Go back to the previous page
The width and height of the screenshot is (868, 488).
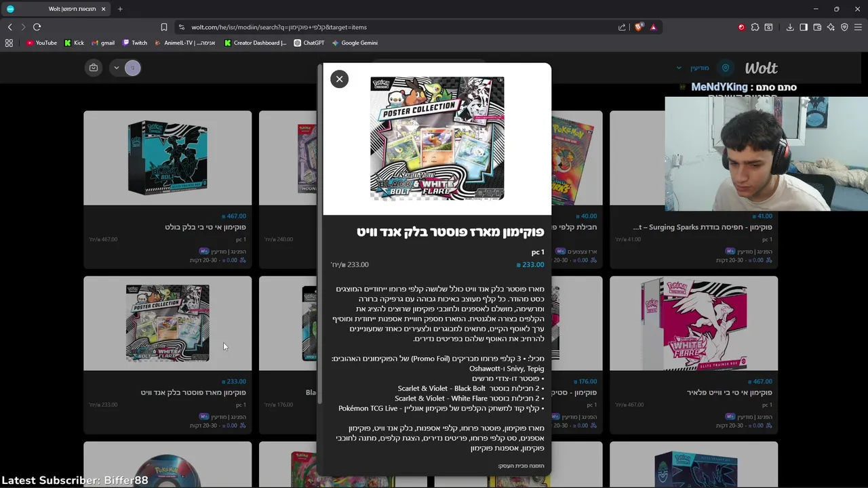[9, 27]
